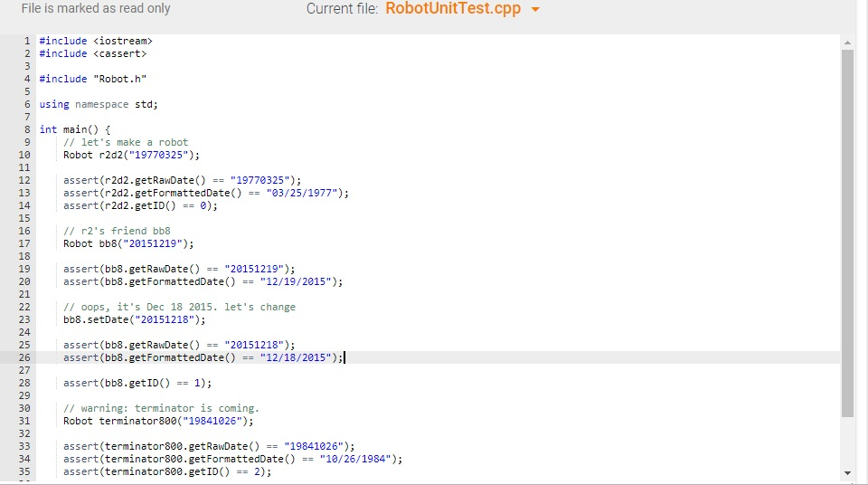
Task: Click 'assert(r2d2.getID() == 0);' line
Action: pyautogui.click(x=141, y=205)
